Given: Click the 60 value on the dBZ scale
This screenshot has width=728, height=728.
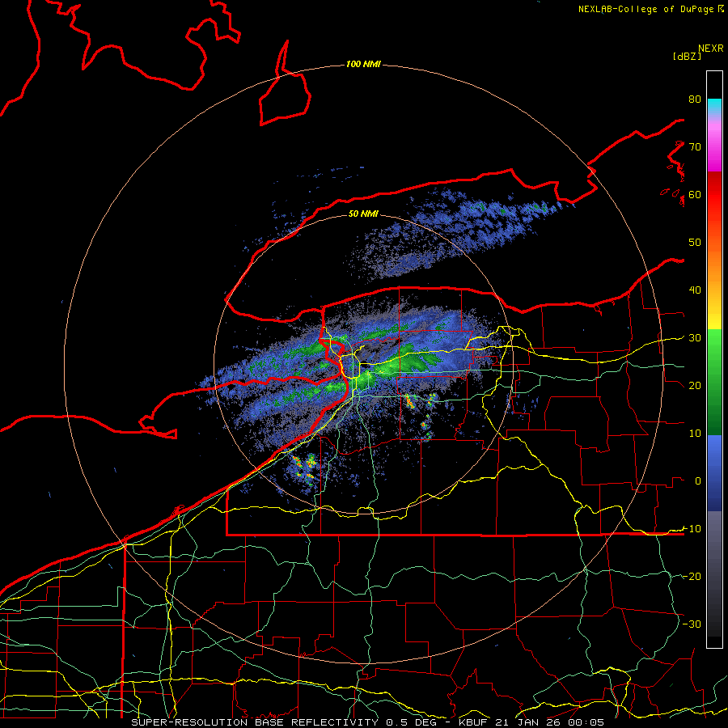Looking at the screenshot, I should (695, 194).
